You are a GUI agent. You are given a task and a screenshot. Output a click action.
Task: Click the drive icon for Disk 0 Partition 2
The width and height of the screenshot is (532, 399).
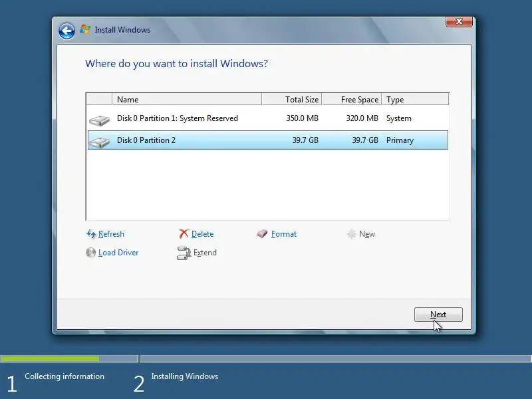[x=99, y=142]
